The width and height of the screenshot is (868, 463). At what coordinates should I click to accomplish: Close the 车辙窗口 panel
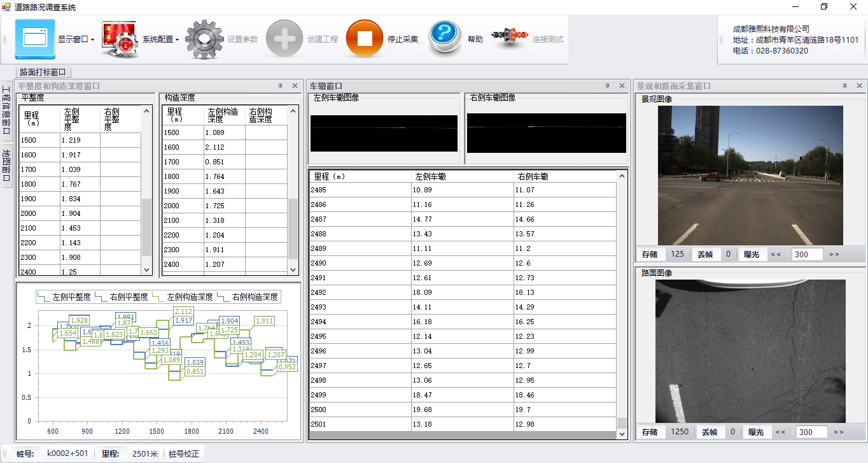click(621, 85)
